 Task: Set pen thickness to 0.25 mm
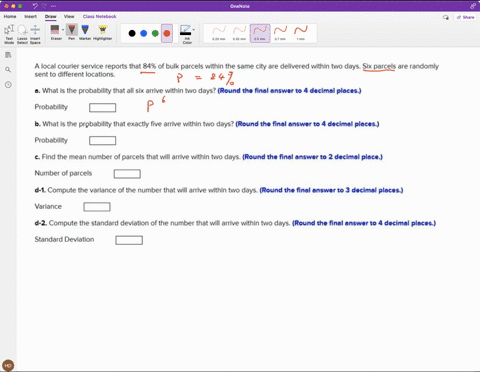pyautogui.click(x=219, y=33)
